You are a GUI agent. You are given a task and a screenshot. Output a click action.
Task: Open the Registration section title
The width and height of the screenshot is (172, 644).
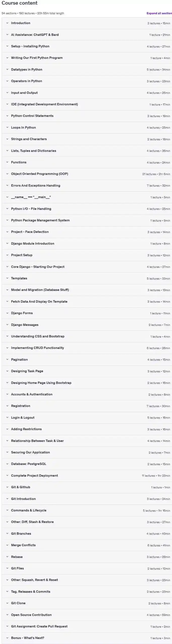(x=21, y=406)
